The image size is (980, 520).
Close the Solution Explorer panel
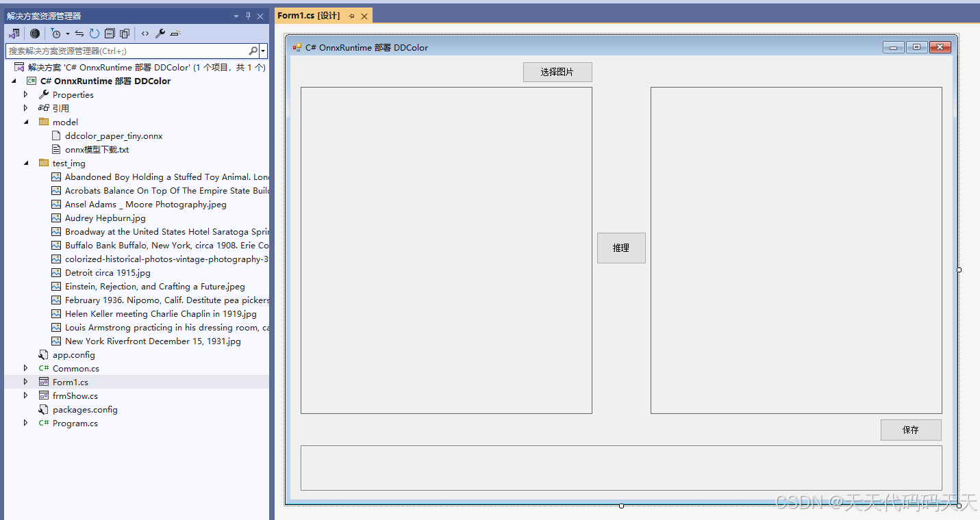click(x=260, y=16)
